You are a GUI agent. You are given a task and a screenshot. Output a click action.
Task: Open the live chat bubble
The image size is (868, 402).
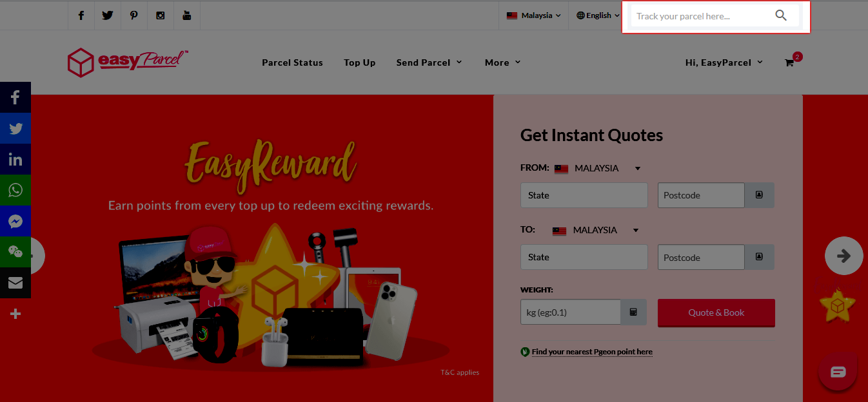[x=837, y=372]
